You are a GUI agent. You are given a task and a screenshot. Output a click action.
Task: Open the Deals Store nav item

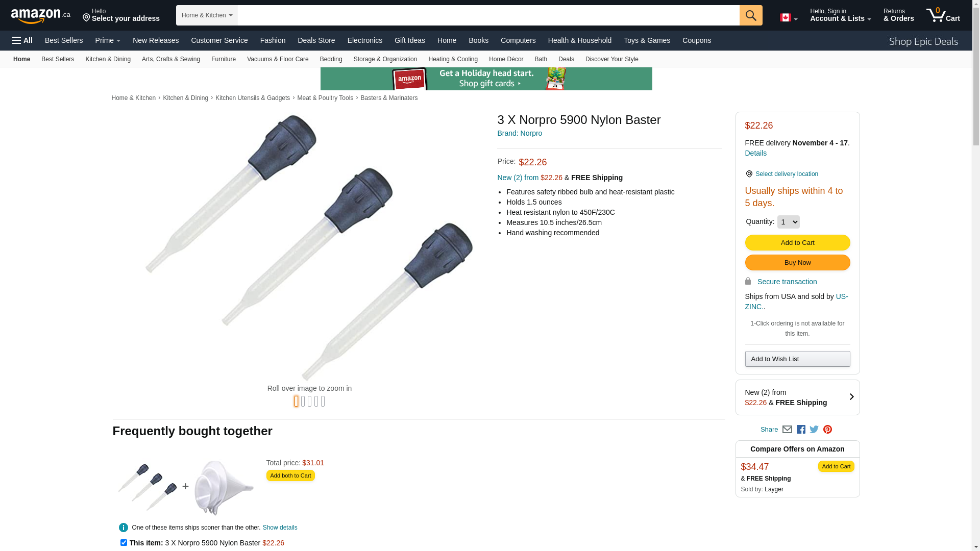click(x=316, y=40)
